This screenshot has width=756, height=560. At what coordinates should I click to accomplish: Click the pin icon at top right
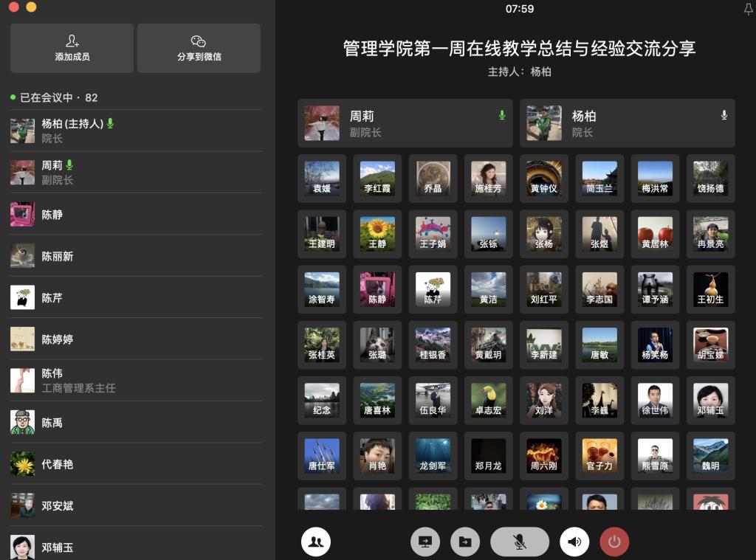[x=747, y=9]
